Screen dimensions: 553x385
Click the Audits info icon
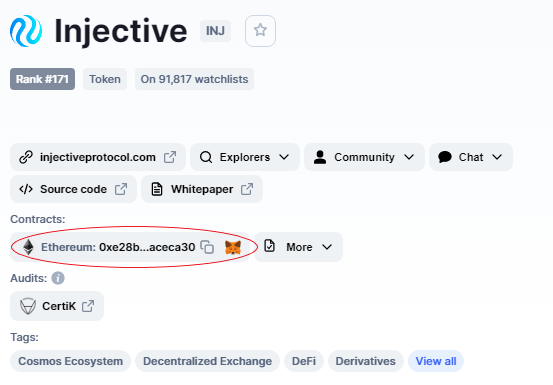58,278
